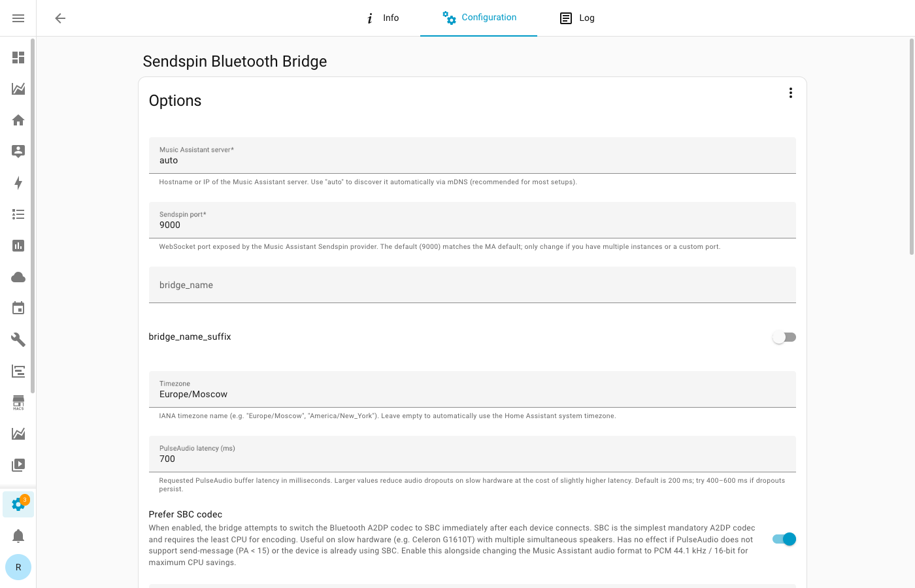The image size is (915, 588).
Task: Open the Media browser sidebar icon
Action: 18,465
